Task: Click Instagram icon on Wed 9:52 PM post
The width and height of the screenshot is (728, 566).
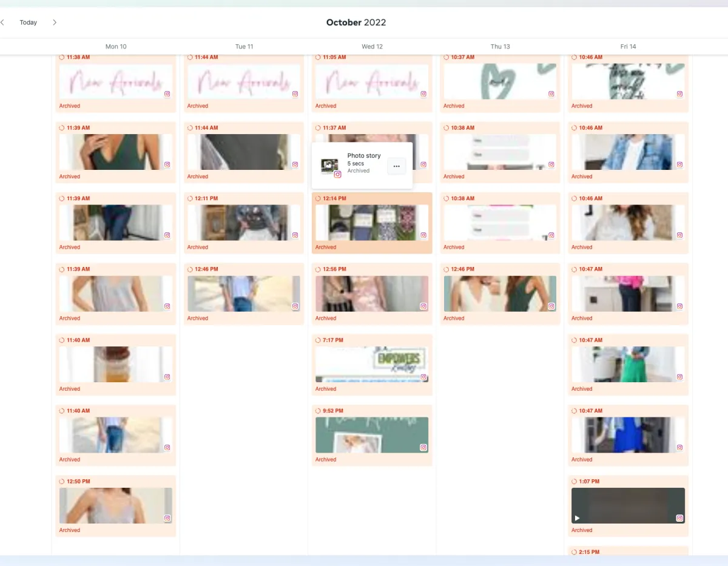Action: 423,448
